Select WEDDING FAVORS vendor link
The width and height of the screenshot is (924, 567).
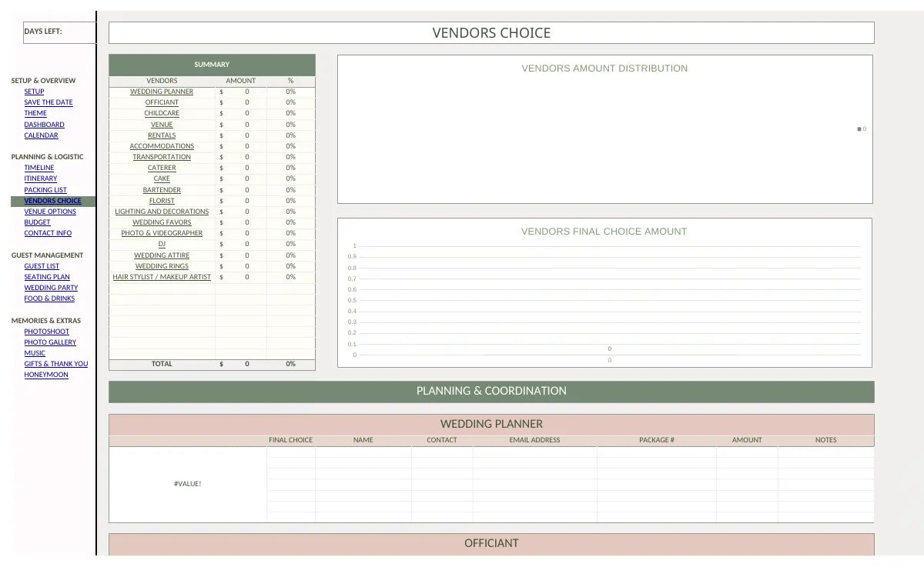[162, 222]
